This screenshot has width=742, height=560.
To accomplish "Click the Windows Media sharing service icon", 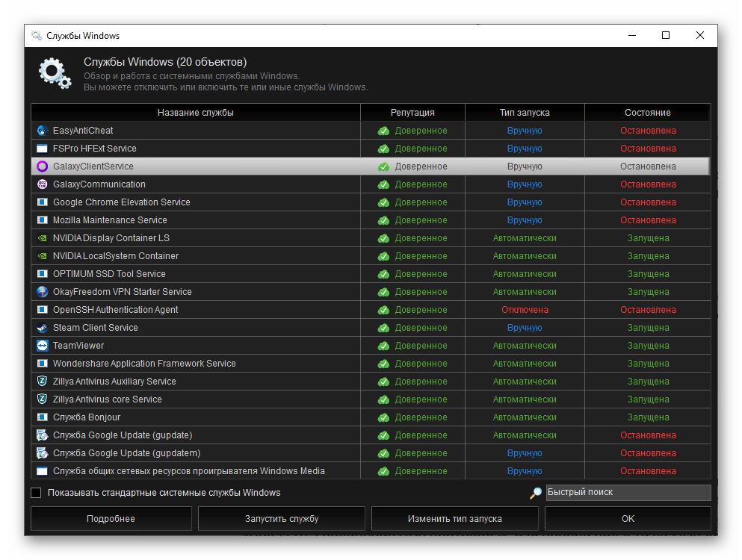I will (42, 471).
